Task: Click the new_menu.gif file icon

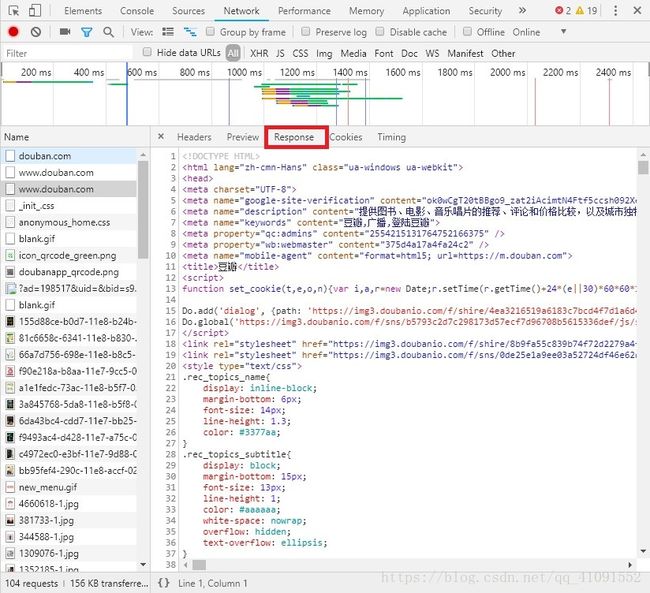Action: point(10,487)
